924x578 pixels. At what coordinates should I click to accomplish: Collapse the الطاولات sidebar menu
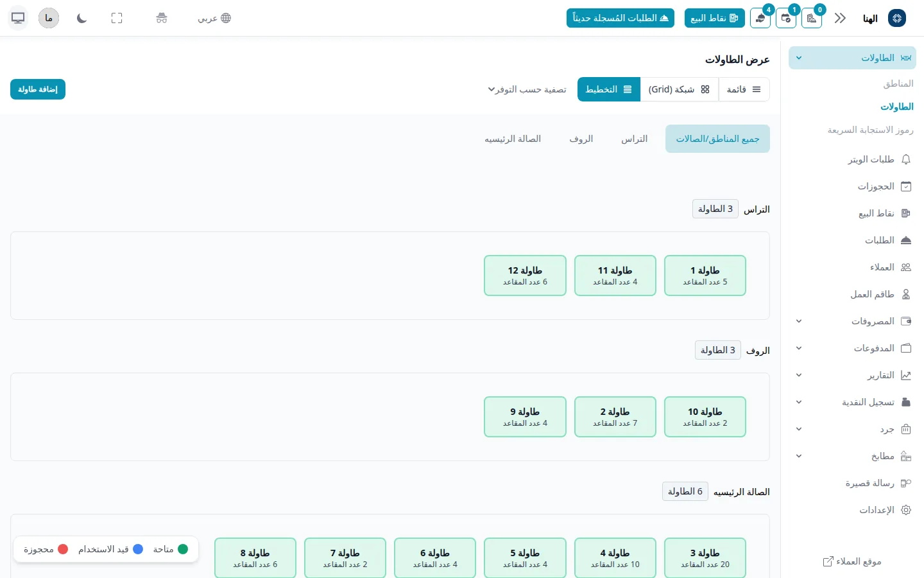click(852, 58)
